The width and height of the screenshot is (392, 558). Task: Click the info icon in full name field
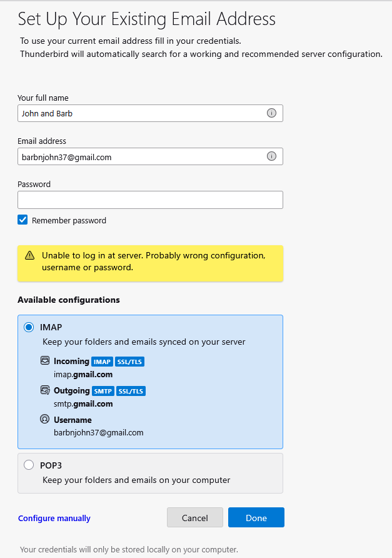pyautogui.click(x=271, y=113)
